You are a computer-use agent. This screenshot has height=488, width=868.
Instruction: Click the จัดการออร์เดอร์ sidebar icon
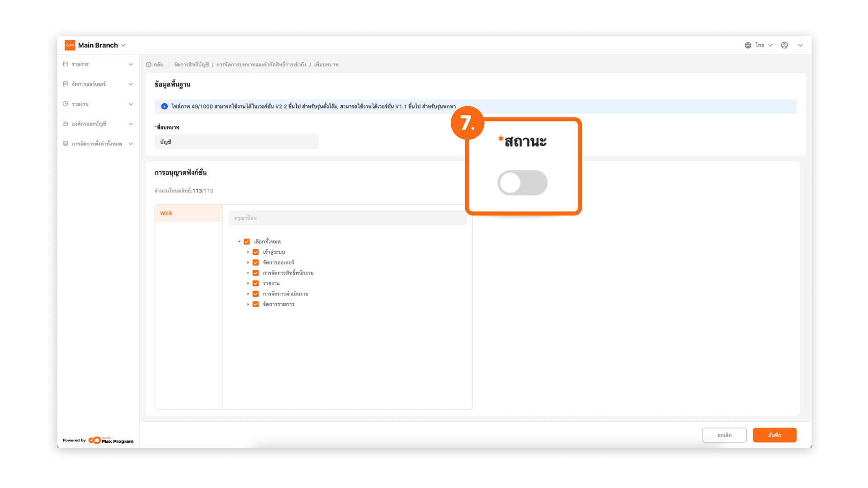point(66,84)
